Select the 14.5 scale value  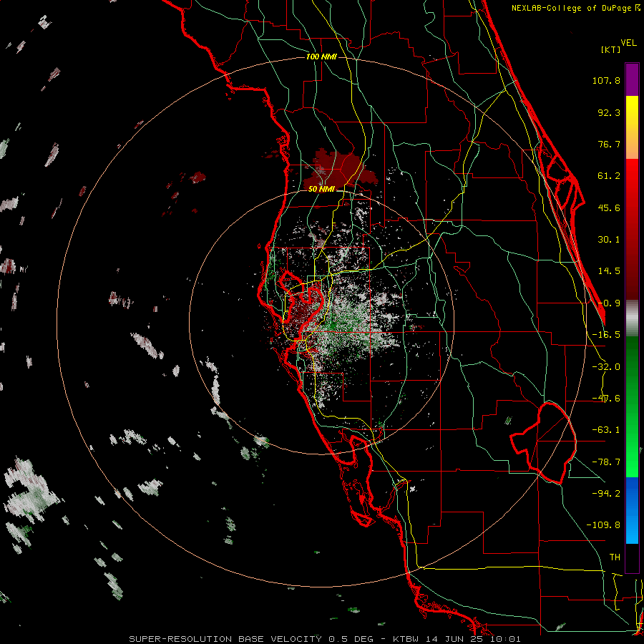click(609, 271)
